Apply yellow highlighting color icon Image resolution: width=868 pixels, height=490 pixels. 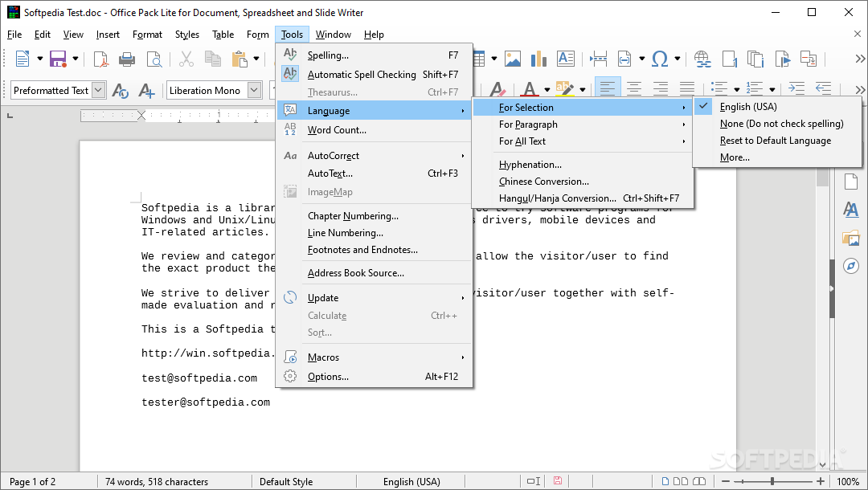pyautogui.click(x=564, y=89)
